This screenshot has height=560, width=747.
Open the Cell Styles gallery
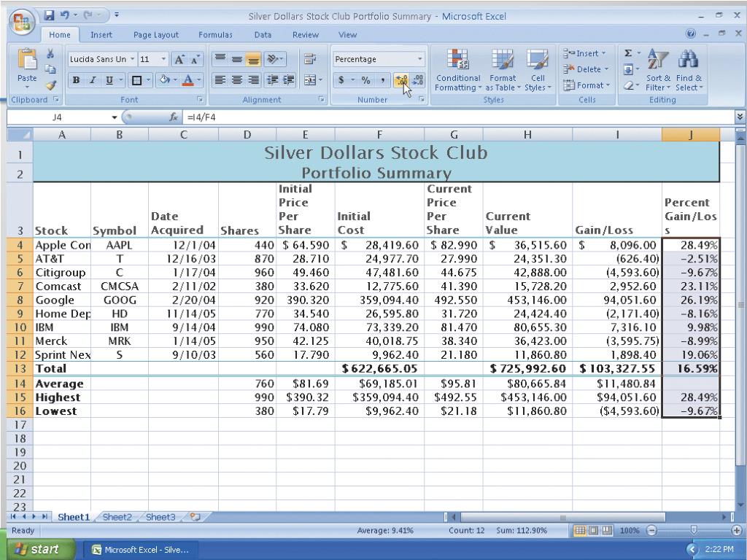click(538, 69)
